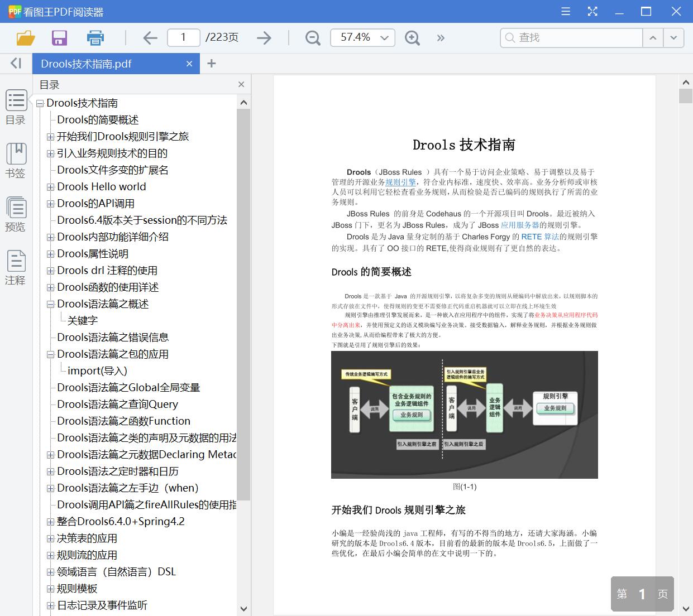Click document scrollbar down arrow
Image resolution: width=693 pixels, height=616 pixels.
click(x=686, y=608)
